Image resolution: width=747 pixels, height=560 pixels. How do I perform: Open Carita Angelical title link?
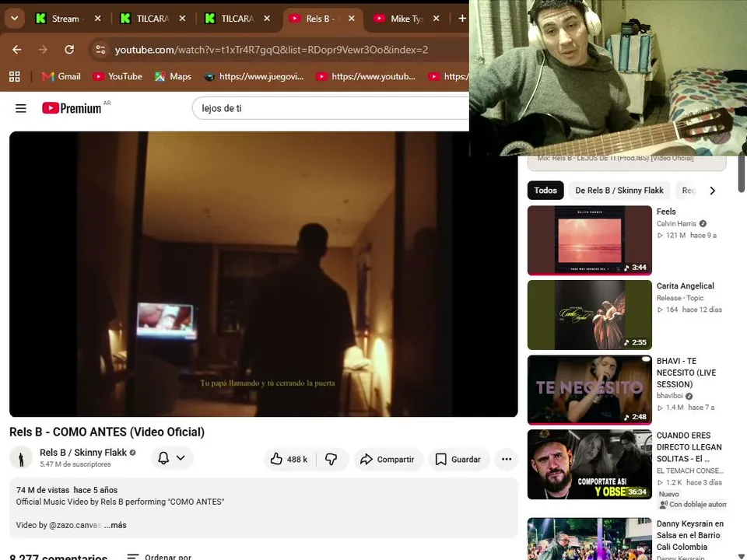[x=685, y=285]
